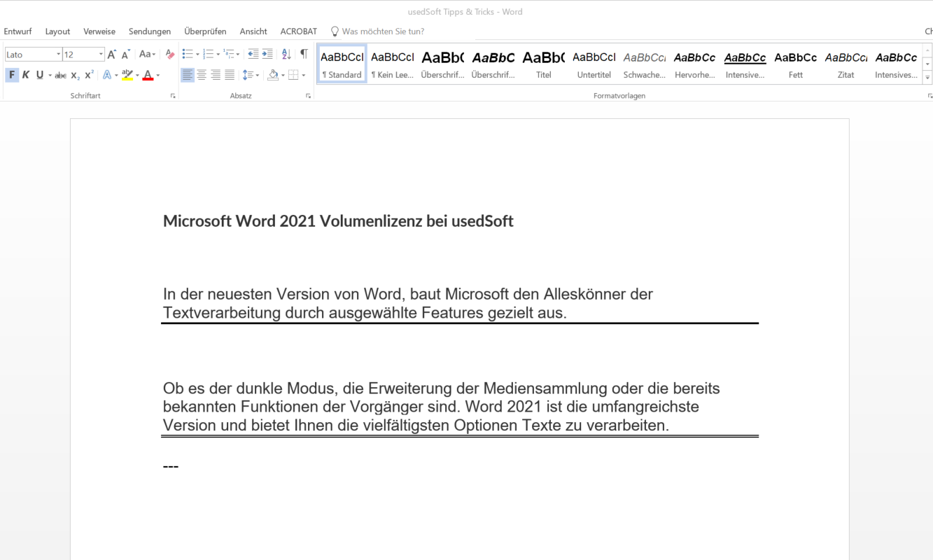
Task: Click paragraph starting Ob es der dunkle
Action: (442, 407)
